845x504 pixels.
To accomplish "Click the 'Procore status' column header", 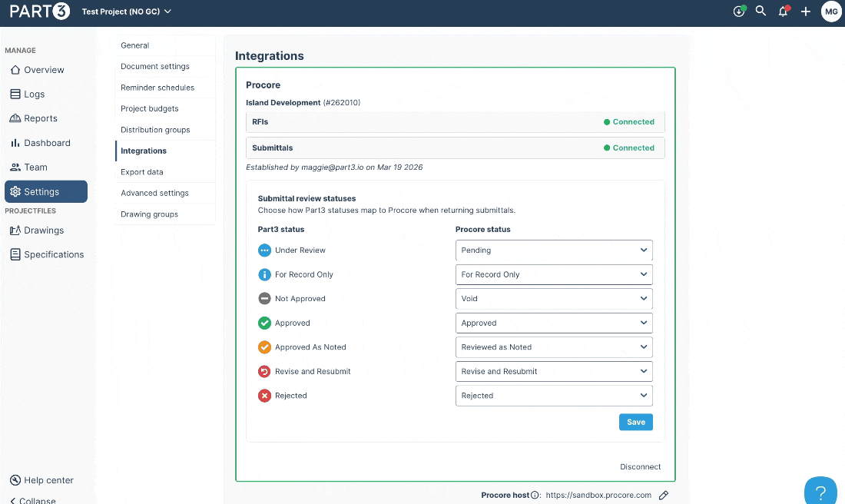I will [483, 229].
